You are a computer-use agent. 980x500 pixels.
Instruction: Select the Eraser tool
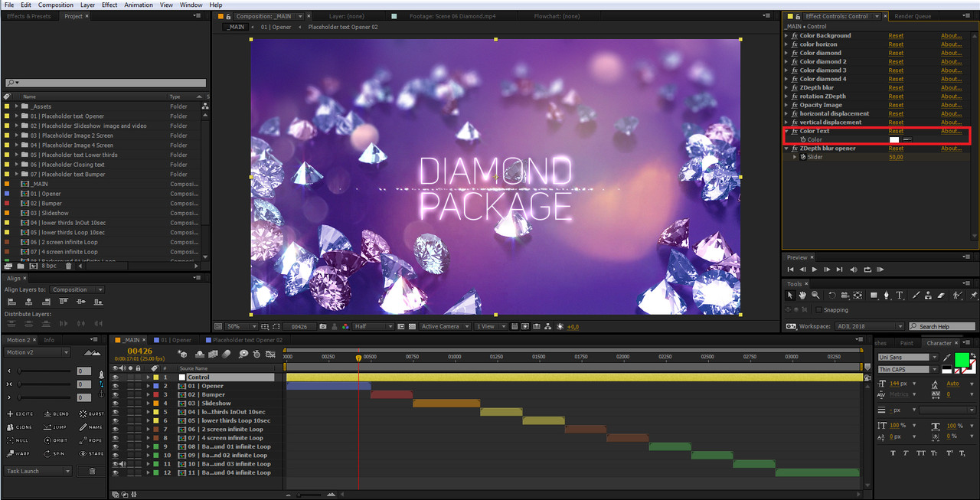click(941, 295)
